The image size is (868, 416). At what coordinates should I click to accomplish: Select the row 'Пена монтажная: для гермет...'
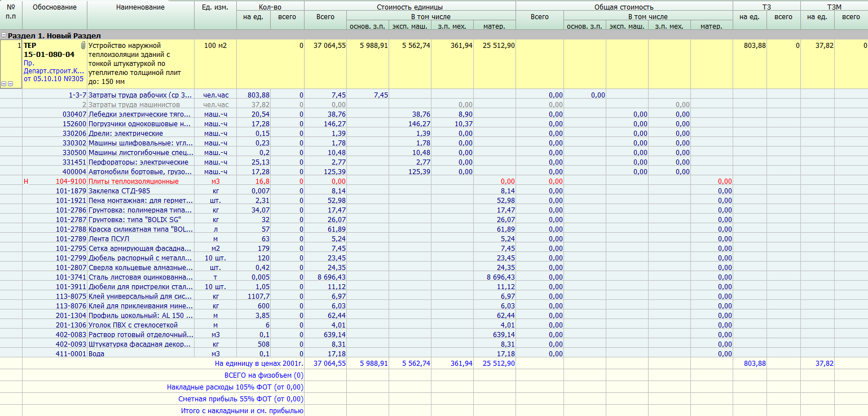coord(434,200)
